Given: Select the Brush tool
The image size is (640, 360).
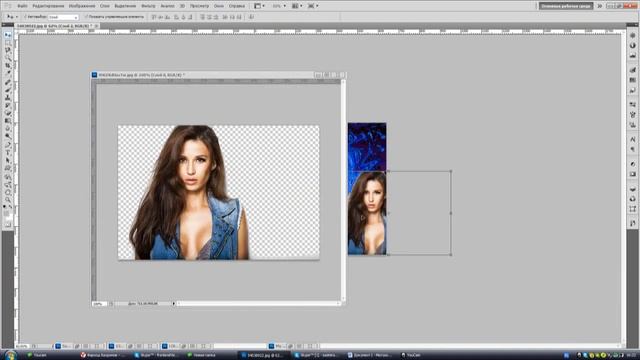Looking at the screenshot, I should coord(8,91).
